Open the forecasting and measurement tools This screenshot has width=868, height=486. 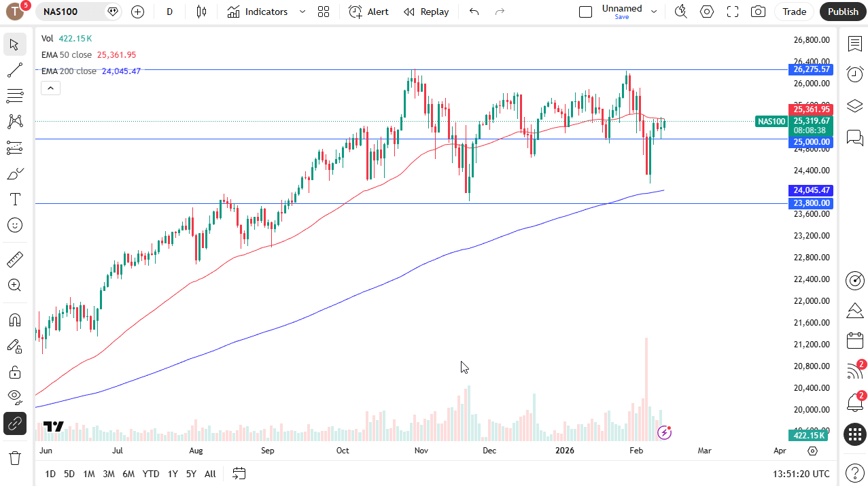pos(14,147)
